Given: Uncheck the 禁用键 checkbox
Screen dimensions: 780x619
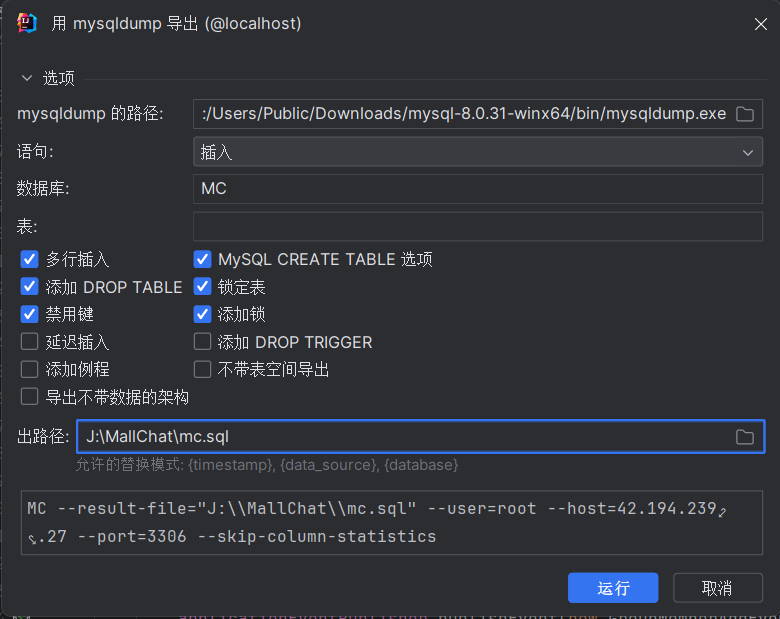Looking at the screenshot, I should 29,314.
